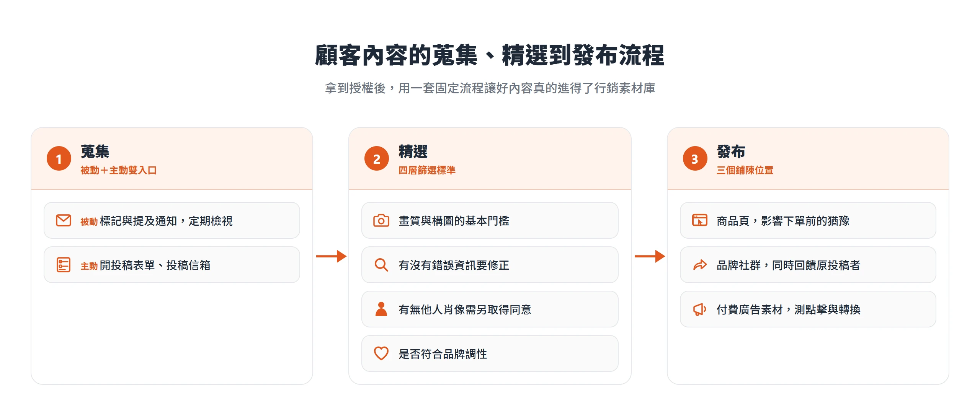Screen dimensions: 980x394
Task: Click the browser window icon beside 商品頁
Action: pos(700,220)
